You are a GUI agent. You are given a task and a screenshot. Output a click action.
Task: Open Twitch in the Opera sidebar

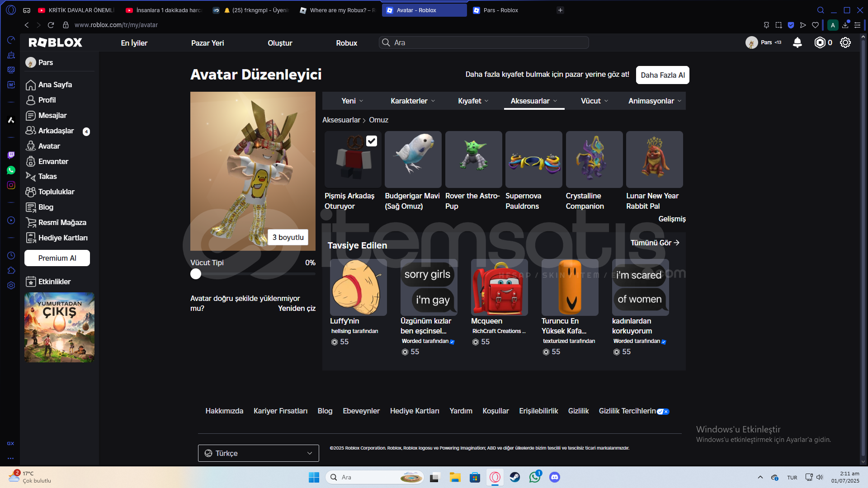click(11, 155)
